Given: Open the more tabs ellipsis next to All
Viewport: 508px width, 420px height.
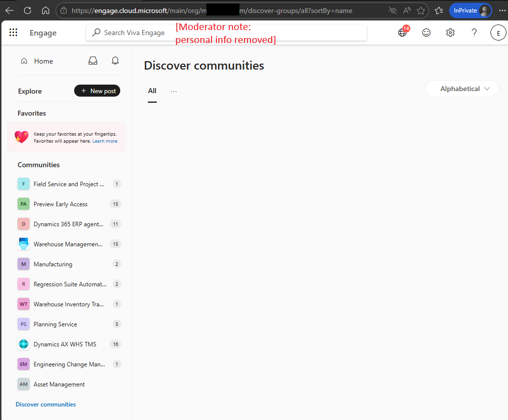Looking at the screenshot, I should (174, 91).
